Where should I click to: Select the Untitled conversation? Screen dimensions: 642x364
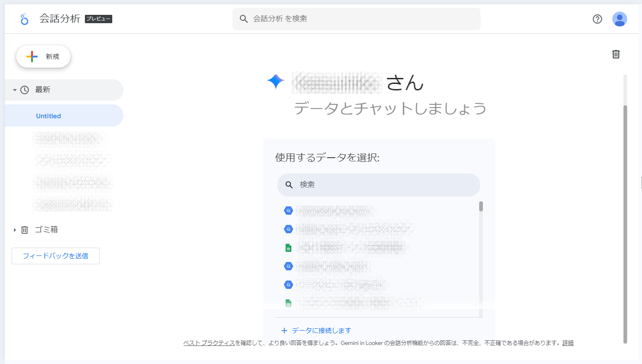click(x=49, y=116)
